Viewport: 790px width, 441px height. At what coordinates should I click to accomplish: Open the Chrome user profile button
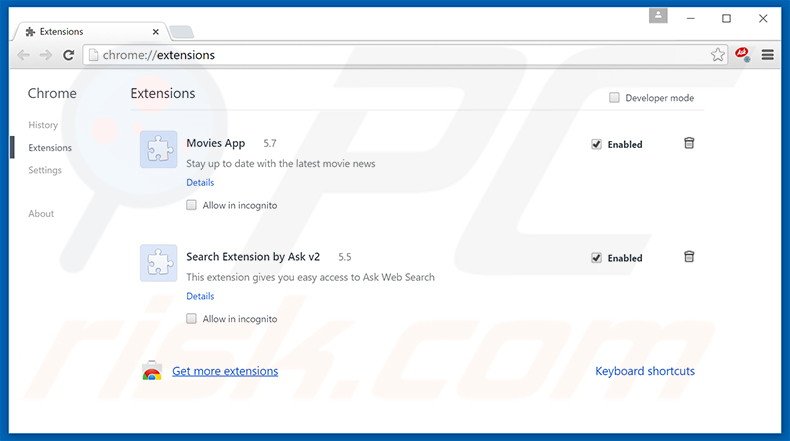tap(658, 16)
